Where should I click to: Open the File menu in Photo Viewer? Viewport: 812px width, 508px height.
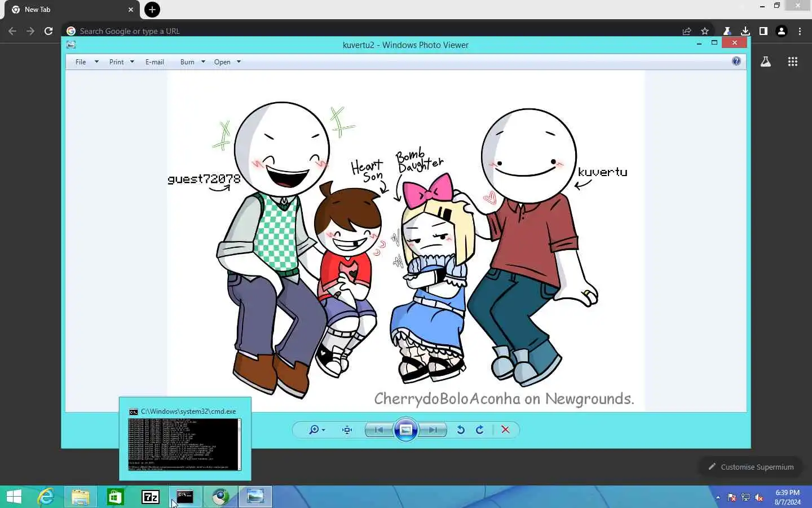(x=81, y=62)
